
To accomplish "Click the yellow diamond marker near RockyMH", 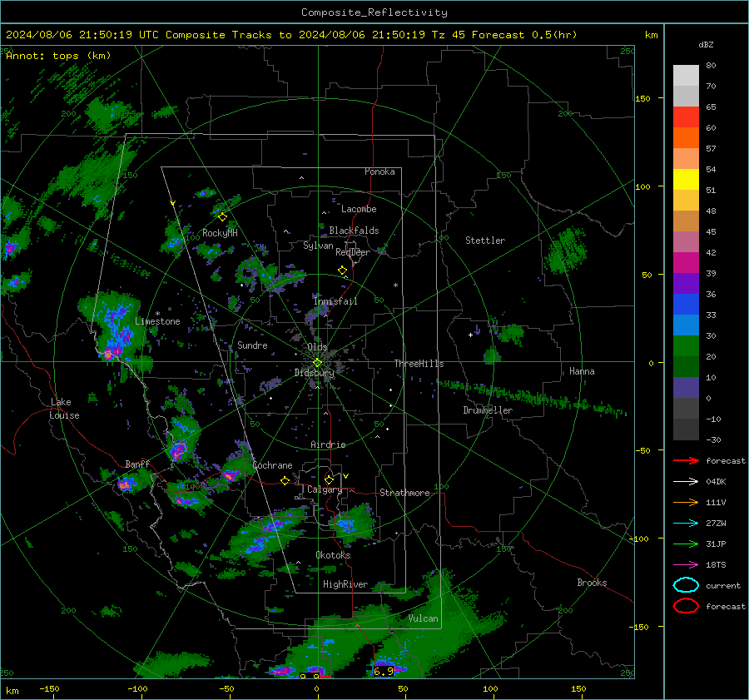I will tap(222, 217).
